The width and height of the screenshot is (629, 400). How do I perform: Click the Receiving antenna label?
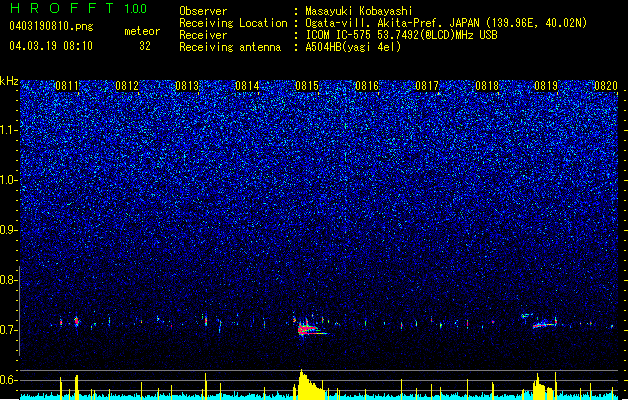pos(230,47)
